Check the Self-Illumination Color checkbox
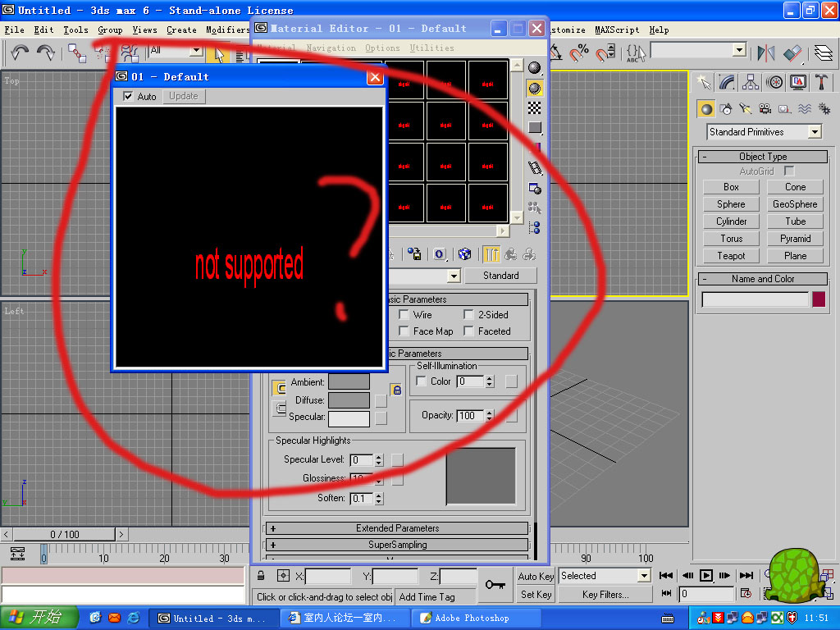This screenshot has height=630, width=840. coord(422,381)
